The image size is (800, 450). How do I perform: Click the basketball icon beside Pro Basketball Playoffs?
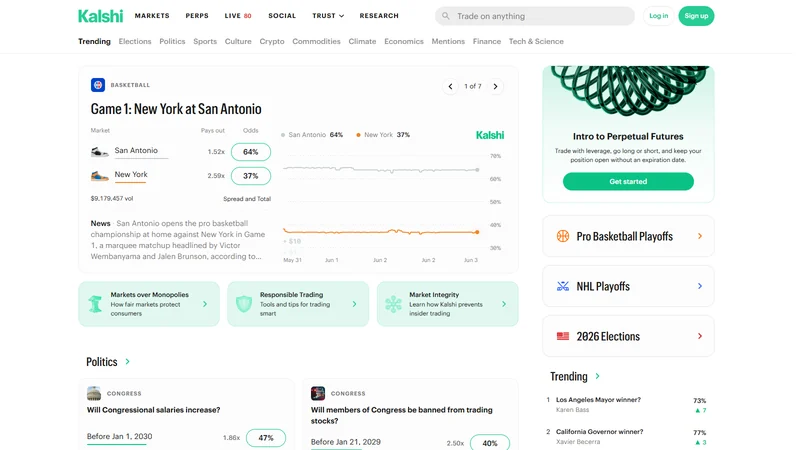pos(563,236)
